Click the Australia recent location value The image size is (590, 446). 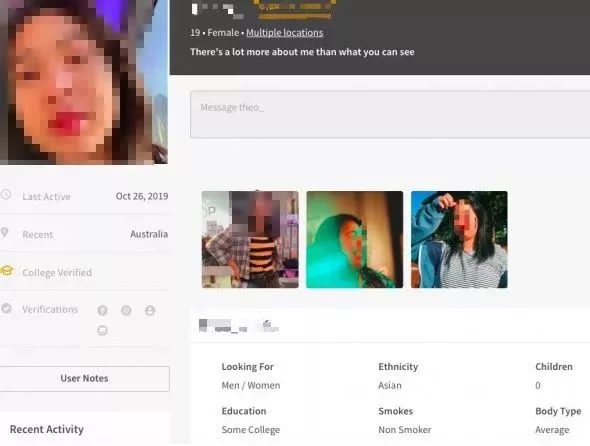[149, 234]
